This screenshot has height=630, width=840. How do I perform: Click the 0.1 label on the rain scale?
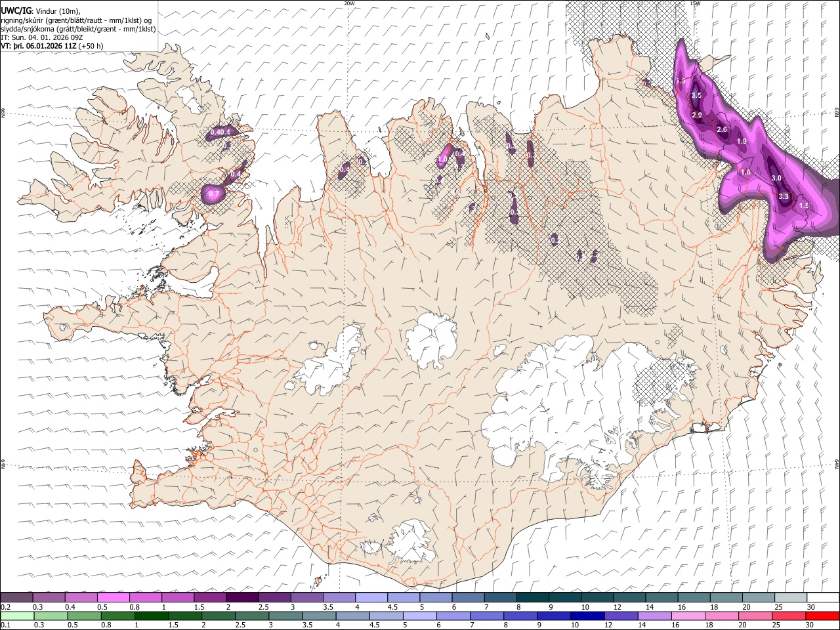[x=5, y=625]
